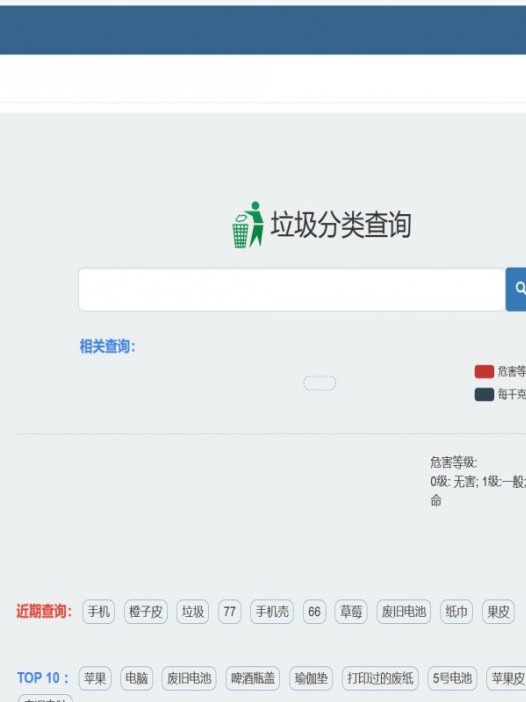Select recent query 66

314,612
